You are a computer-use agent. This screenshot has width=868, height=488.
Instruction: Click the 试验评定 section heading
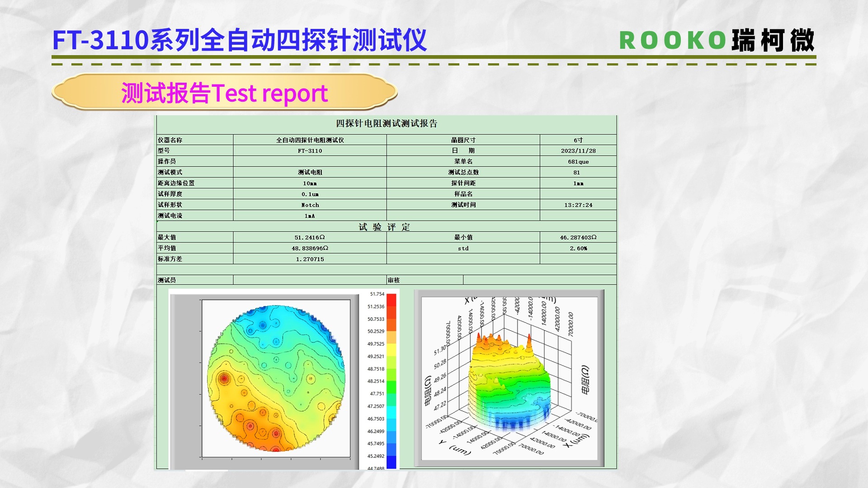pos(384,227)
